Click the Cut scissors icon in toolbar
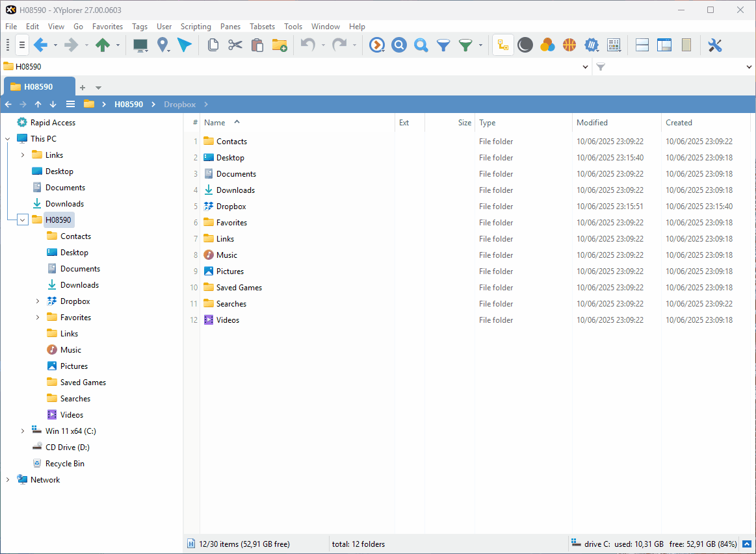 coord(235,45)
